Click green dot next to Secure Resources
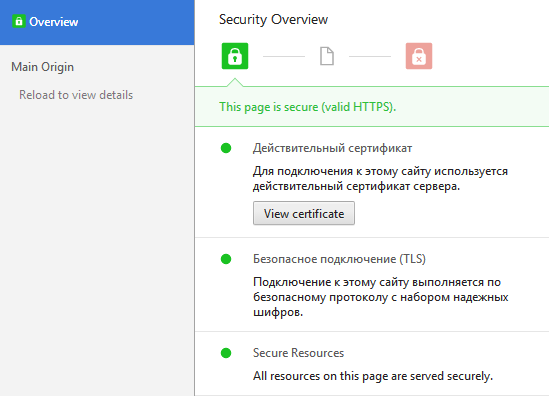549x396 pixels. coord(226,353)
